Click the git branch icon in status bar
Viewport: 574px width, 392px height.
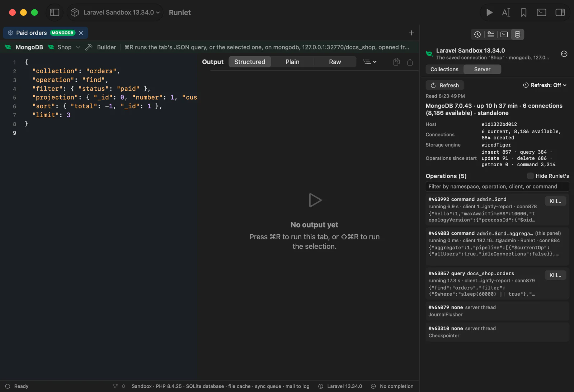[115, 386]
